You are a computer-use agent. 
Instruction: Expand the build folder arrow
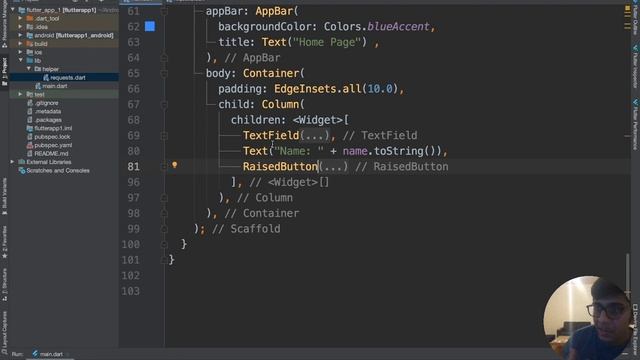pyautogui.click(x=20, y=44)
